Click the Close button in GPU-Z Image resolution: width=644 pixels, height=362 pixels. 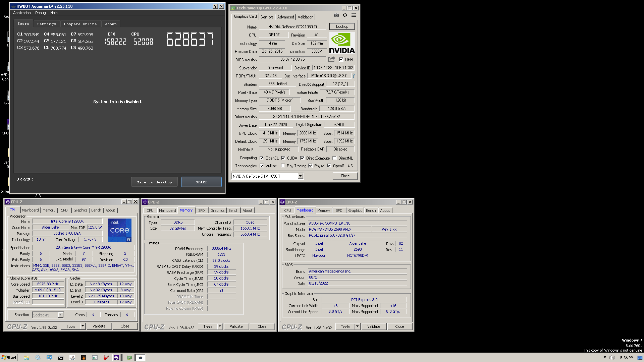pos(345,176)
